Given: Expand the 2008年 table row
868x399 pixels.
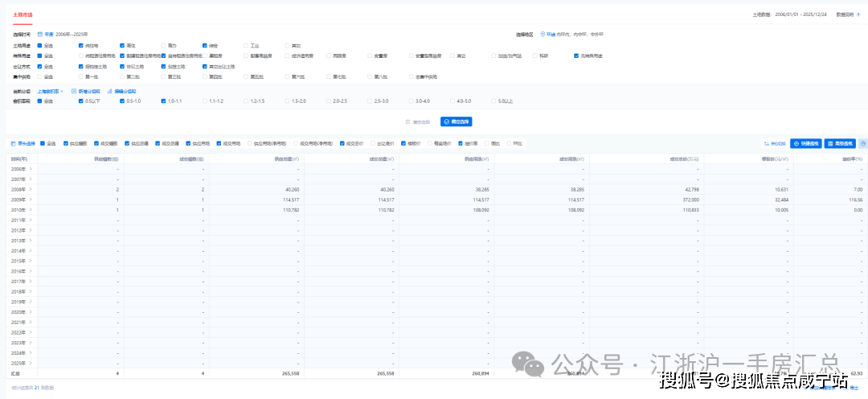Looking at the screenshot, I should coord(31,189).
